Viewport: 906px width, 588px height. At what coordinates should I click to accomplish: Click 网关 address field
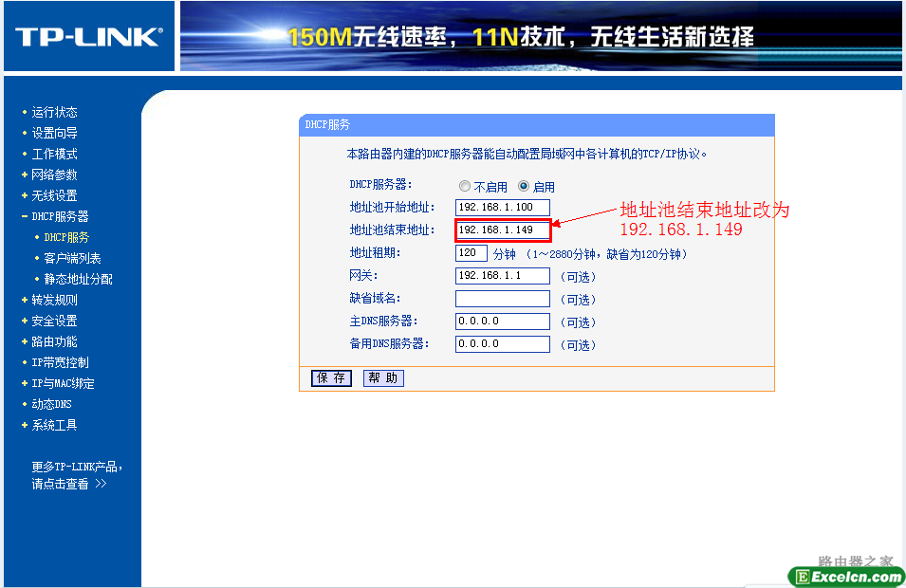point(503,276)
